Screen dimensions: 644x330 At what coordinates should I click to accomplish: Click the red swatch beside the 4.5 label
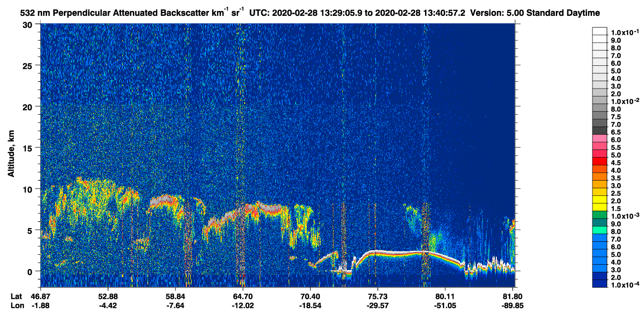pos(599,162)
